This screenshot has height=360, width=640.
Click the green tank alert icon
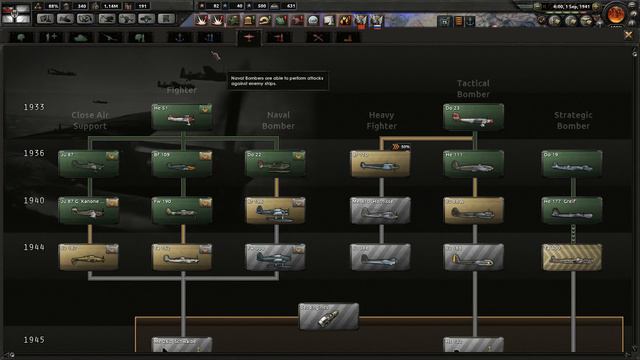[x=233, y=20]
